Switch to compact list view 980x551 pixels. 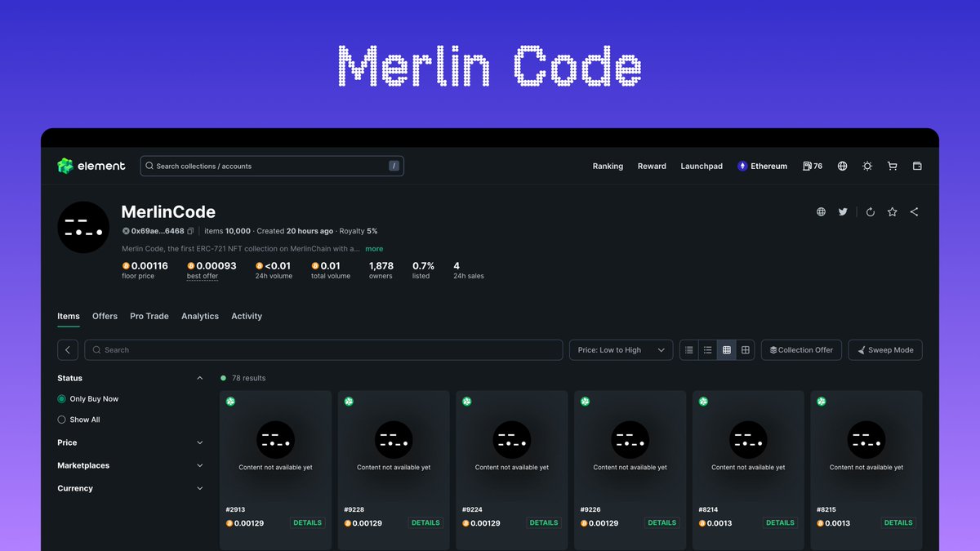tap(689, 349)
